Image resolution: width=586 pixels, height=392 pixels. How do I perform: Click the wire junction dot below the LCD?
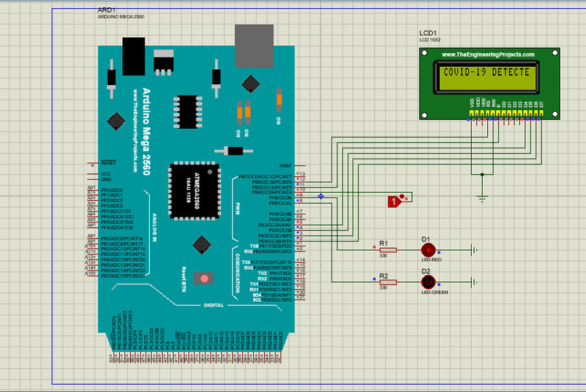pyautogui.click(x=482, y=175)
